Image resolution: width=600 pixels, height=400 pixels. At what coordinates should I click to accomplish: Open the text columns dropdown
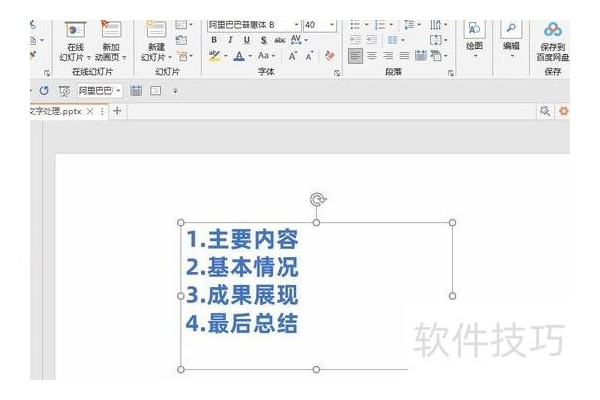396,40
